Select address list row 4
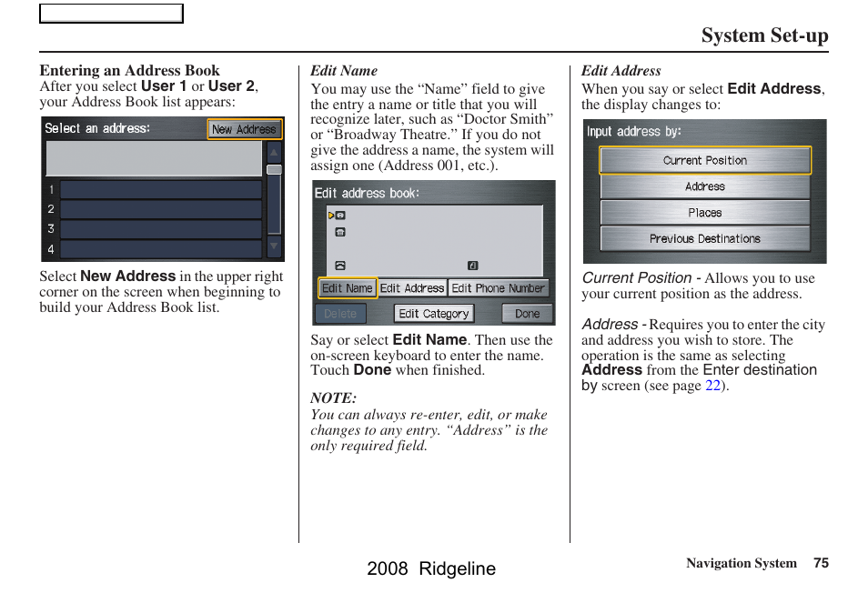 [160, 249]
